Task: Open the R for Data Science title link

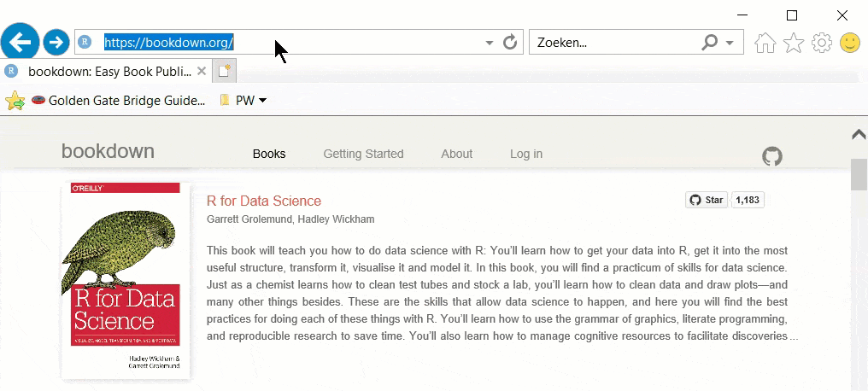Action: (264, 201)
